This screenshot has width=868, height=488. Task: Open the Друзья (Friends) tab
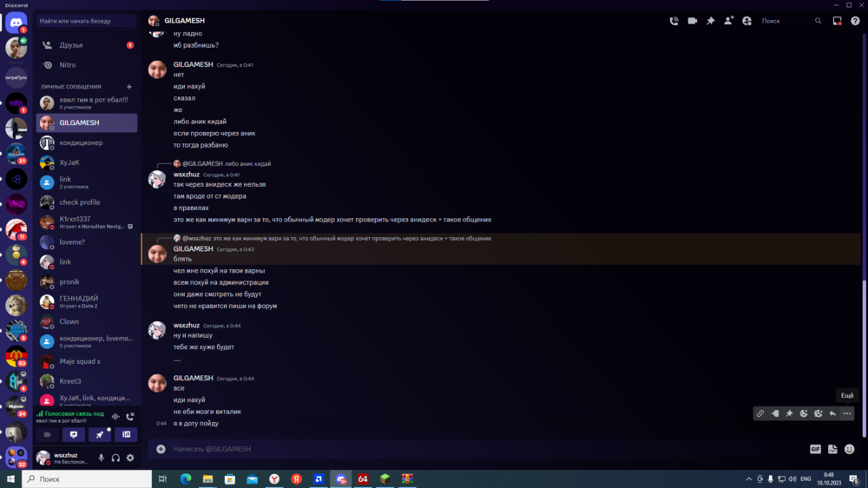click(x=87, y=45)
